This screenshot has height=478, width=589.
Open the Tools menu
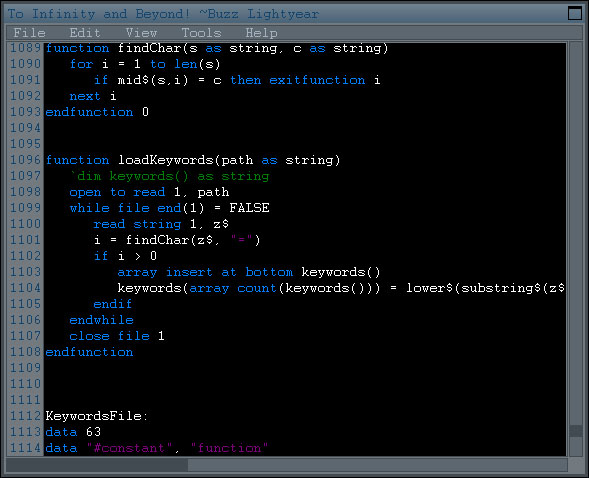[x=201, y=33]
